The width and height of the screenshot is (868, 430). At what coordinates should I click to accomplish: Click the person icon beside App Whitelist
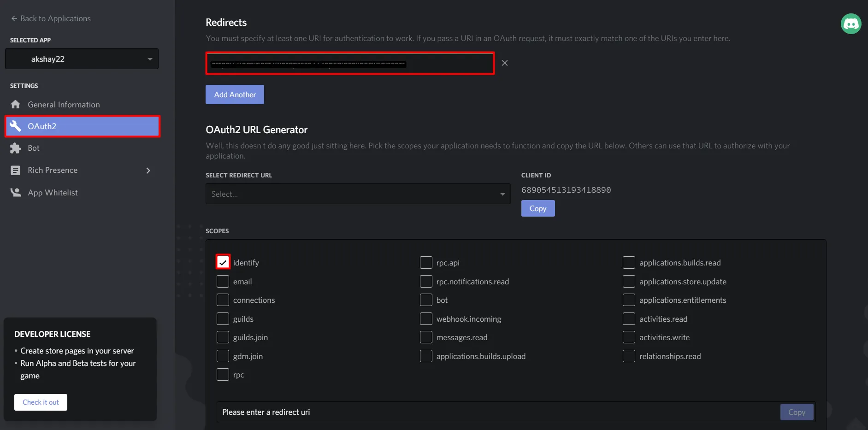[16, 192]
